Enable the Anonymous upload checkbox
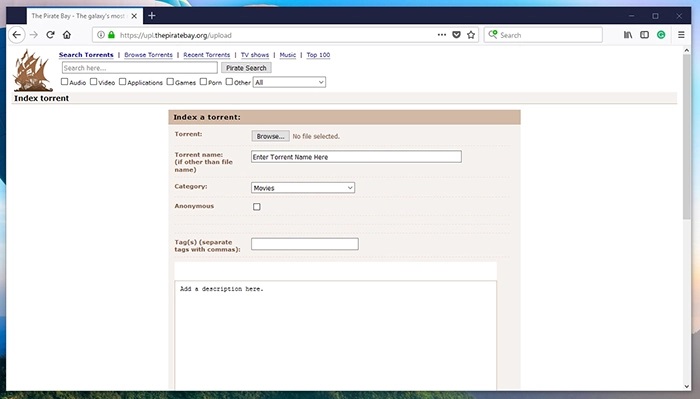This screenshot has height=399, width=700. 257,207
